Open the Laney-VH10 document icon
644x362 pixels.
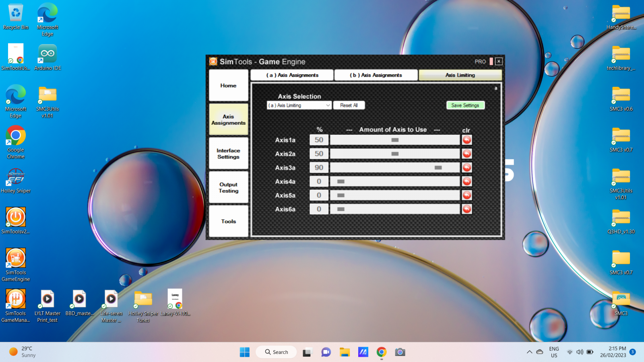point(175,303)
